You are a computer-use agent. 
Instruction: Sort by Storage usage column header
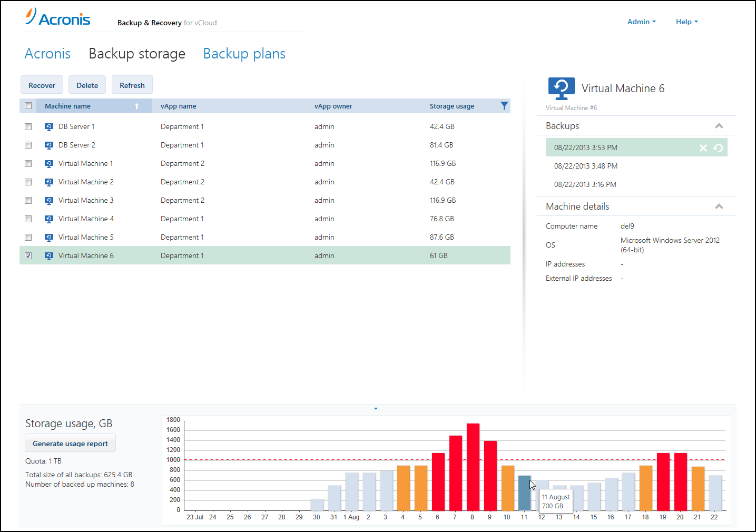point(452,106)
